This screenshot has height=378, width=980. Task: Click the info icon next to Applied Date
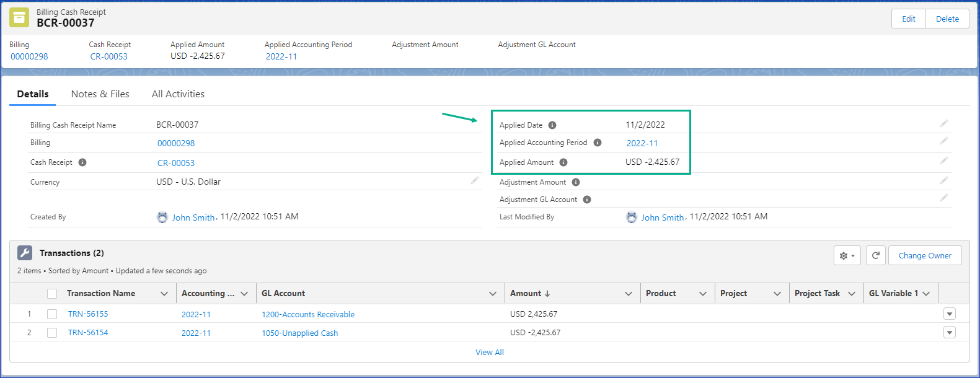point(552,125)
